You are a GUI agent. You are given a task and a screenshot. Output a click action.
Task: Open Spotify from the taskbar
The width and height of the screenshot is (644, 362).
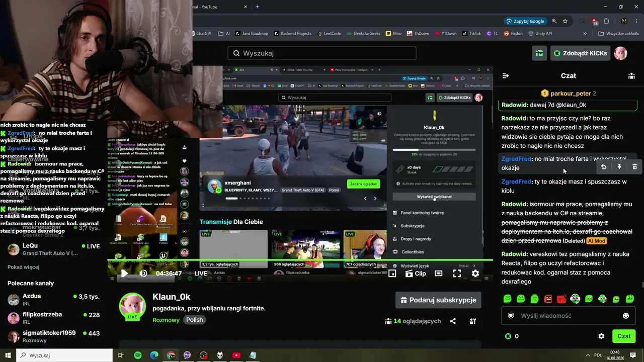(138, 355)
